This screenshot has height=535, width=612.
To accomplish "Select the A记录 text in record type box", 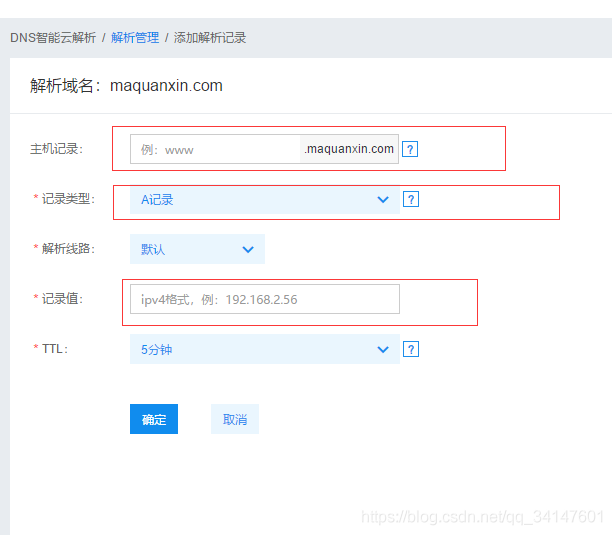I will [158, 200].
